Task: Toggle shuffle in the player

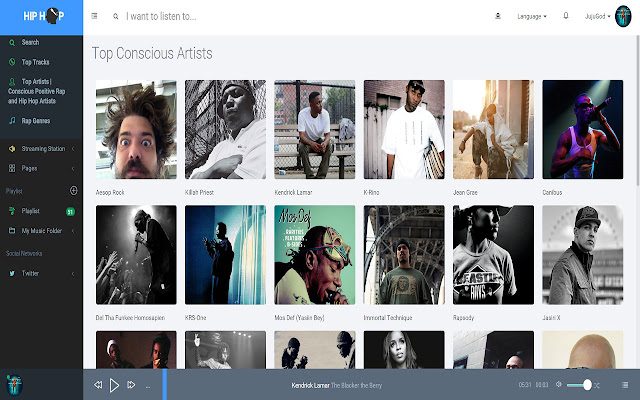Action: pyautogui.click(x=597, y=385)
